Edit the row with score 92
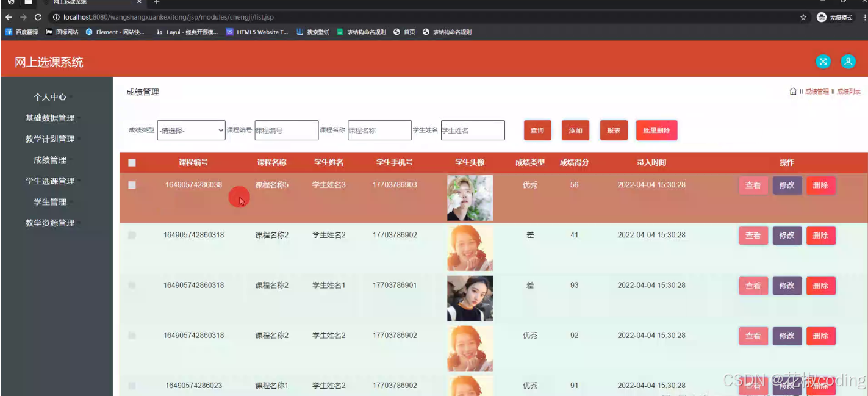The image size is (868, 396). click(787, 336)
